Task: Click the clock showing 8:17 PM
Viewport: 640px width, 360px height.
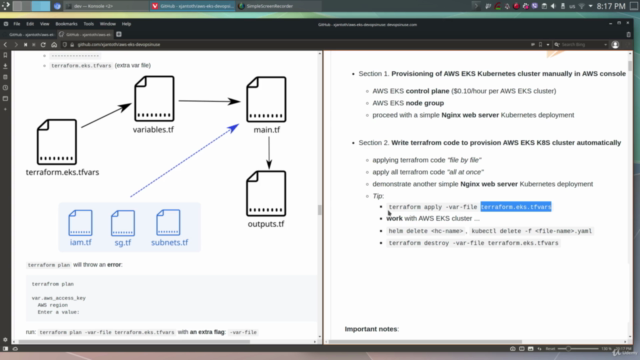Action: [611, 6]
